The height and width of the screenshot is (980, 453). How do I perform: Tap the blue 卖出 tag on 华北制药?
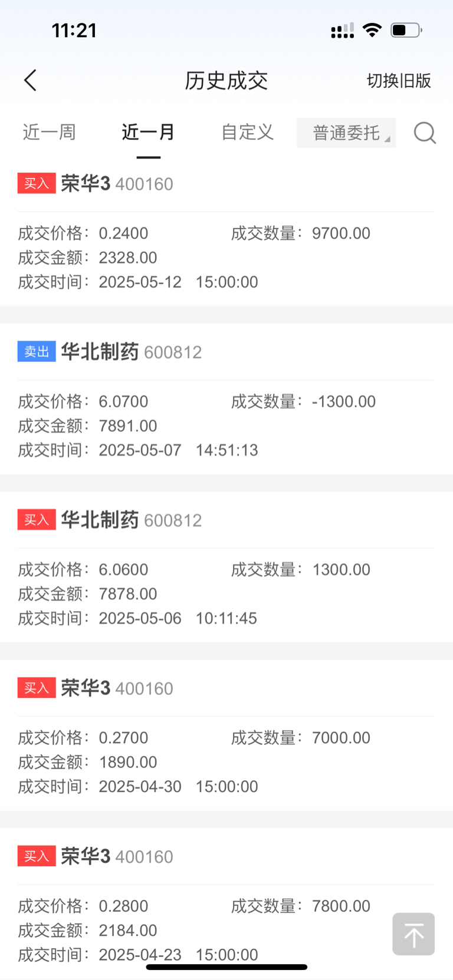pyautogui.click(x=37, y=352)
